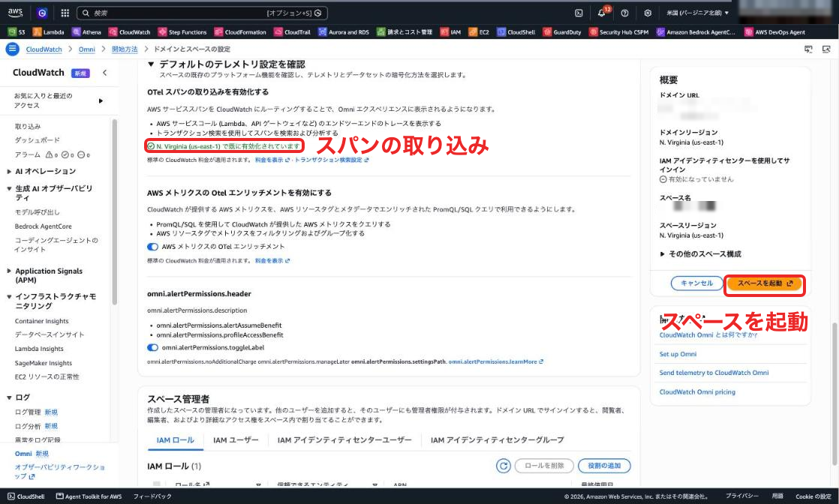Open the Amazon Bedrock AgentCore favorite shortcut
839x504 pixels.
(696, 32)
